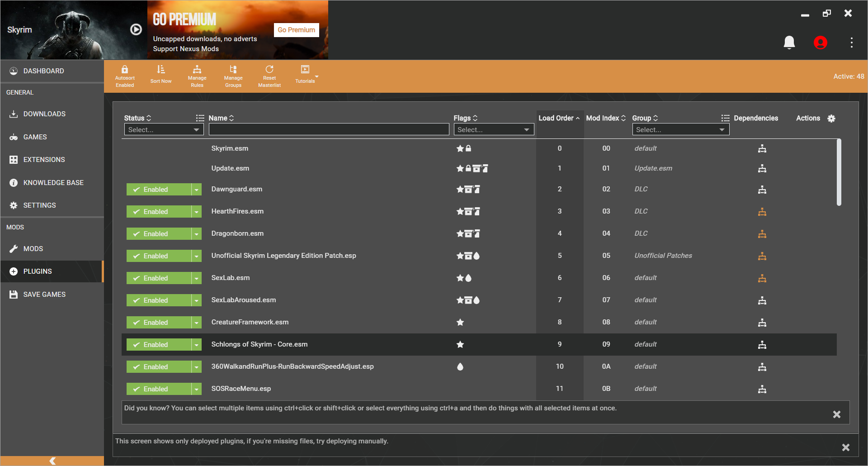Screen dimensions: 868x466
Task: Click the play button beside the Skyrim banner
Action: pyautogui.click(x=136, y=29)
